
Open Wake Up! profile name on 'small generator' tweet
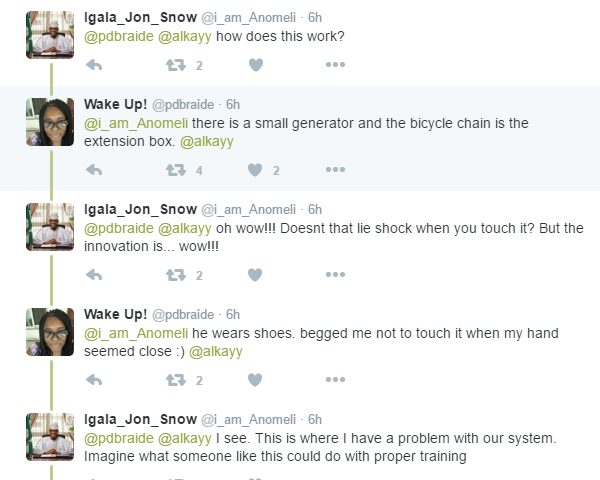(116, 104)
